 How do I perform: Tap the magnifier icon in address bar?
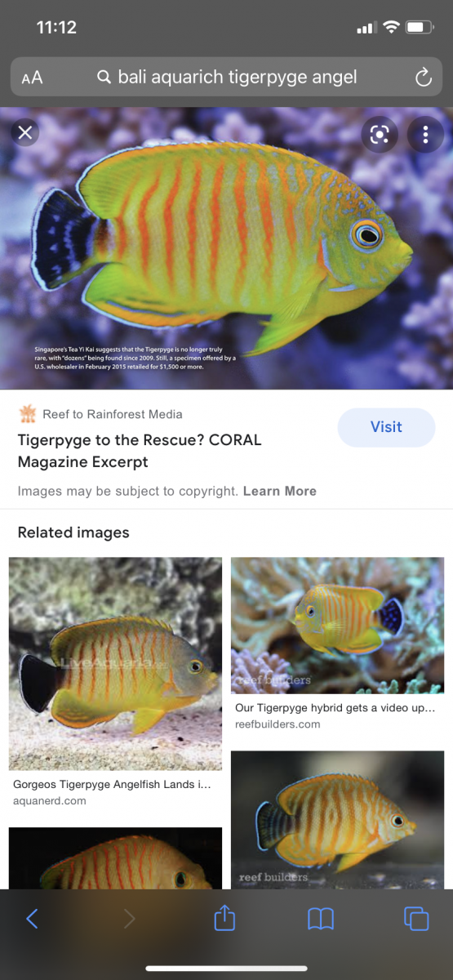[104, 78]
